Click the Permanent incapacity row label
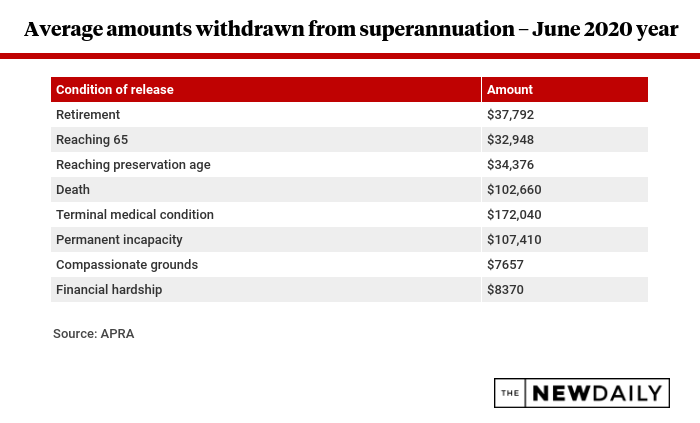 pos(119,240)
